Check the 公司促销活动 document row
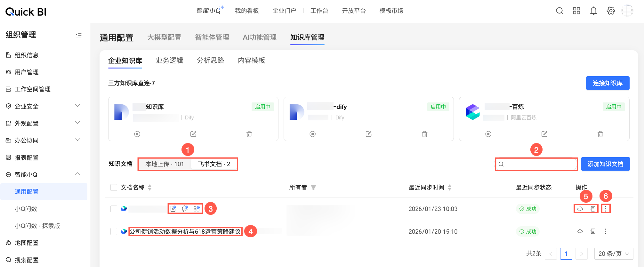The width and height of the screenshot is (644, 267). (x=114, y=231)
